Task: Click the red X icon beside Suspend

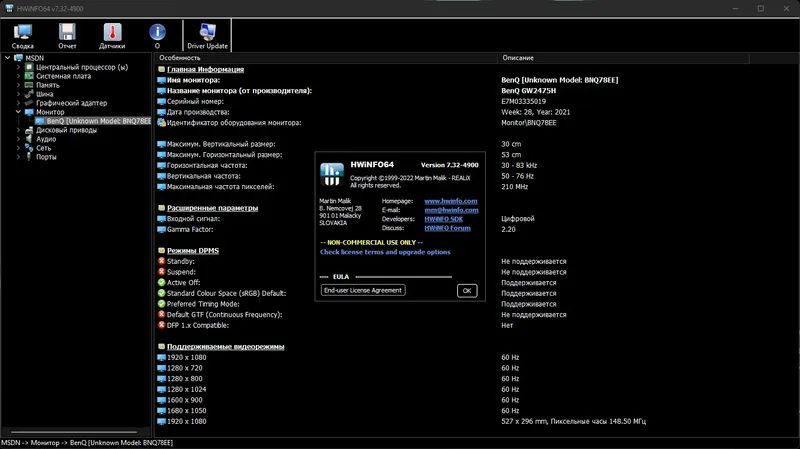Action: pos(161,272)
